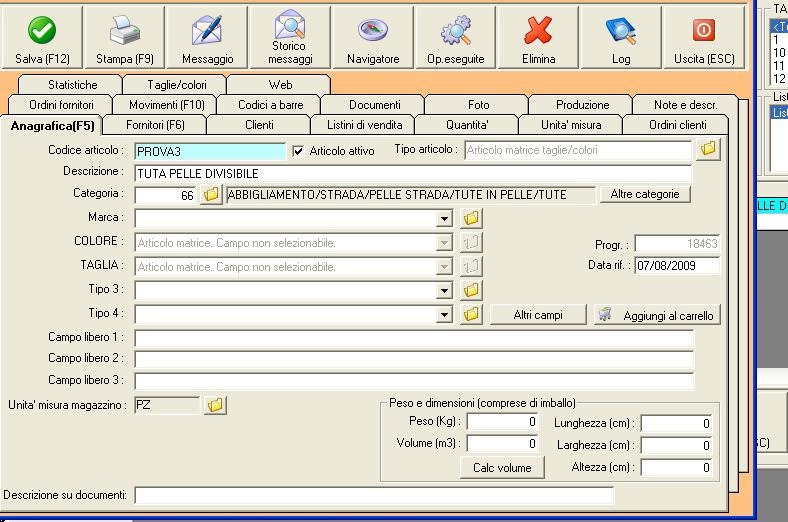788x522 pixels.
Task: Click the Volume (m3) field
Action: pyautogui.click(x=502, y=444)
